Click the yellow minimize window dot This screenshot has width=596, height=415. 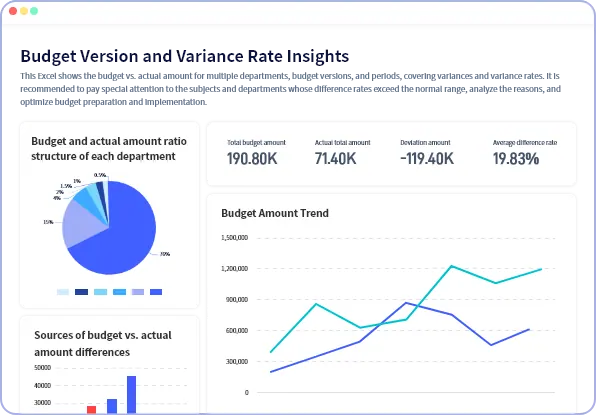click(24, 11)
